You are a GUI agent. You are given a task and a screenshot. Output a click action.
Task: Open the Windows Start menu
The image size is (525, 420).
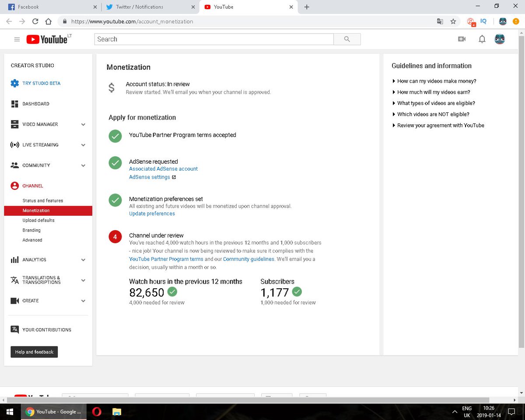10,412
